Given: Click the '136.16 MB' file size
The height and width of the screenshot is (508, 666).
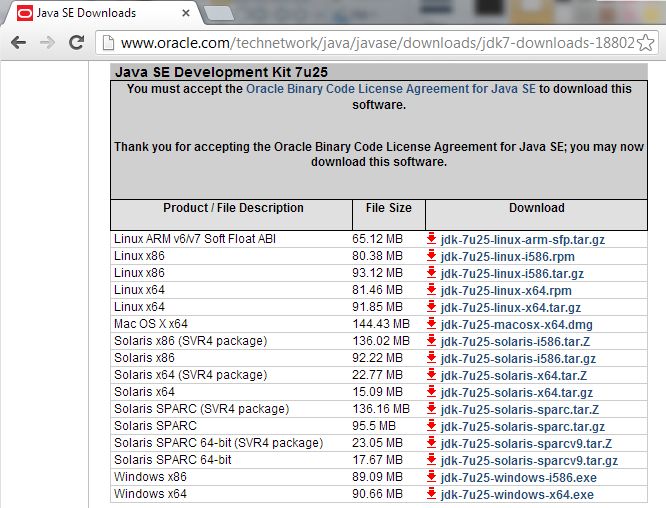Looking at the screenshot, I should (381, 409).
